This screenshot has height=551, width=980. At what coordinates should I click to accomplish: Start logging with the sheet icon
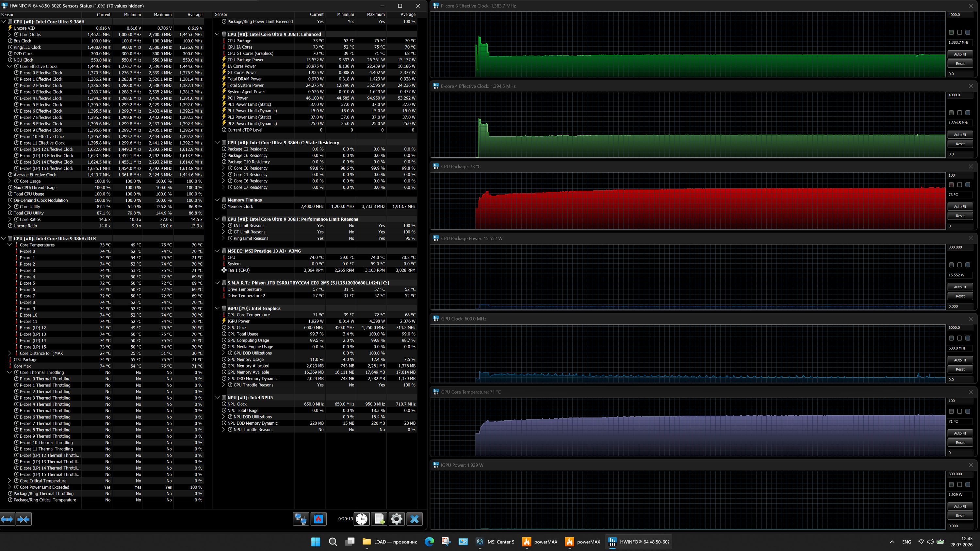tap(379, 519)
